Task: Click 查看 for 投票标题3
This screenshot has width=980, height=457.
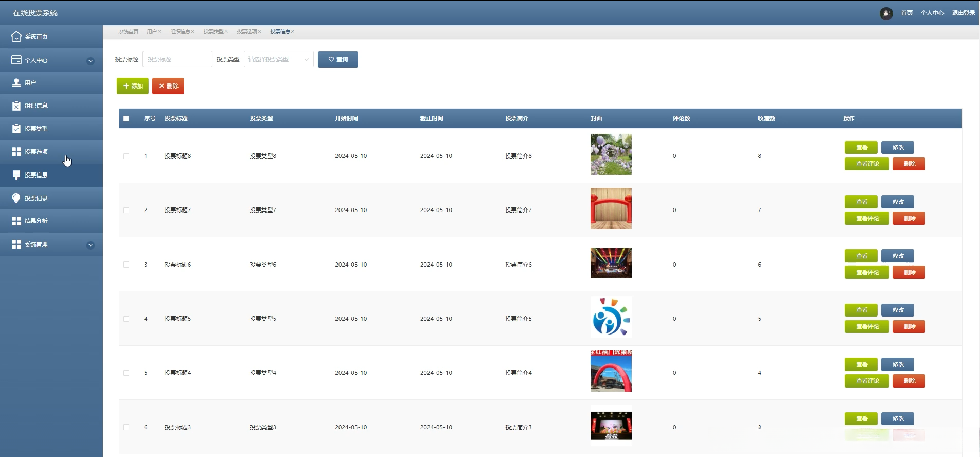Action: coord(861,419)
